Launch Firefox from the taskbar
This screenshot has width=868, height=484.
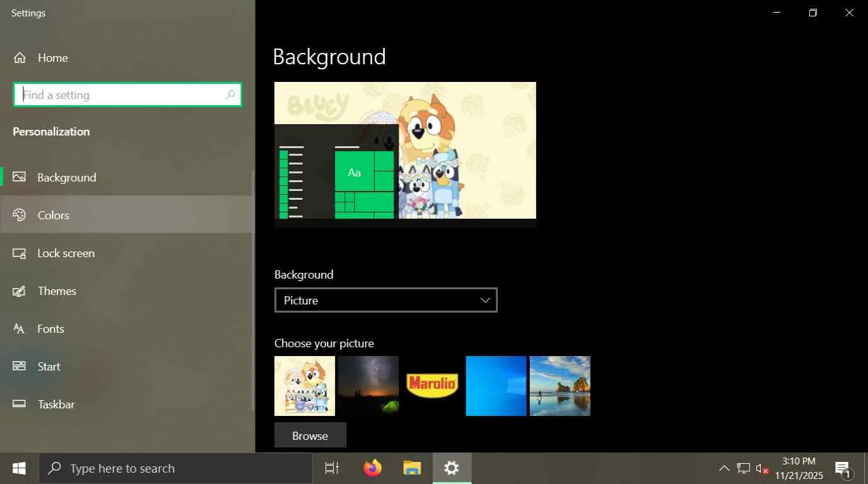click(373, 468)
